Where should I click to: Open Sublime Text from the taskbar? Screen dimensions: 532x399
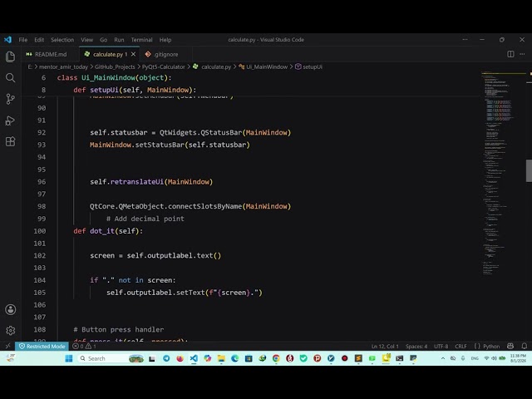pyautogui.click(x=358, y=358)
